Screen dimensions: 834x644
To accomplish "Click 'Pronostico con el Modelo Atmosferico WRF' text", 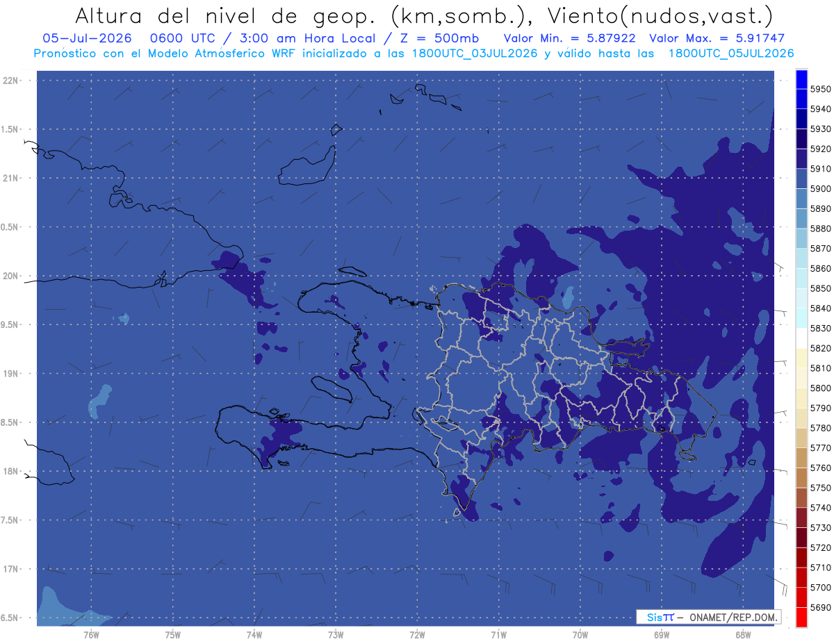I will click(x=165, y=53).
